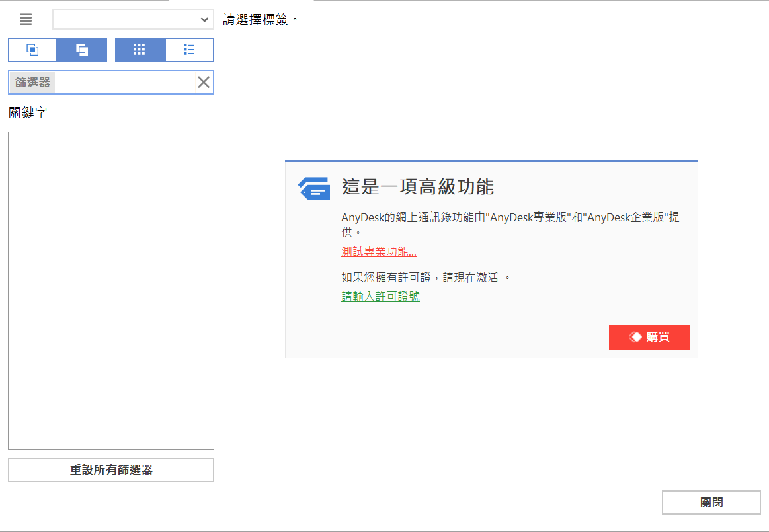Open the hamburger menu icon
This screenshot has height=532, width=769.
coord(26,19)
